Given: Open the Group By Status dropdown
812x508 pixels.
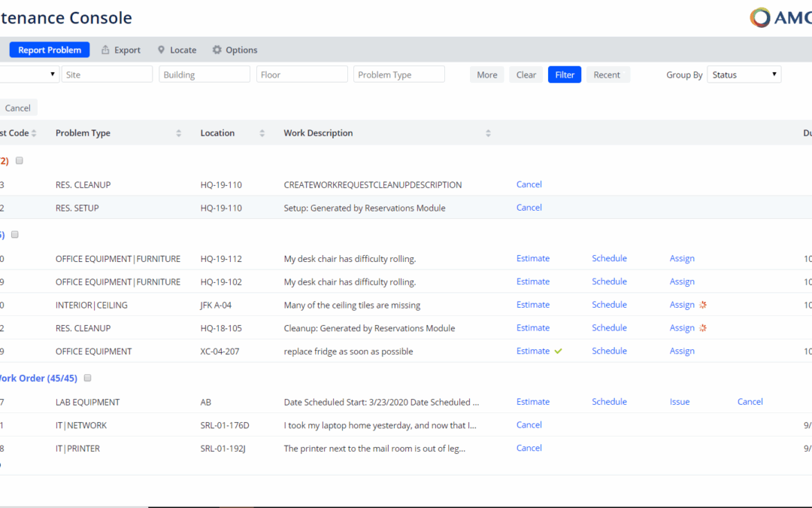Looking at the screenshot, I should tap(744, 75).
